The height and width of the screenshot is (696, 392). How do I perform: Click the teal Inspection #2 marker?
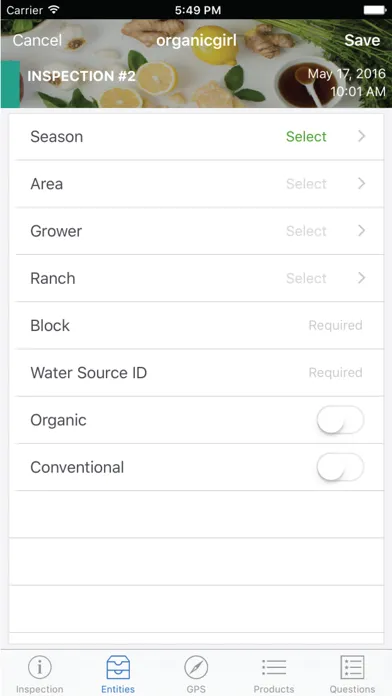pos(10,84)
